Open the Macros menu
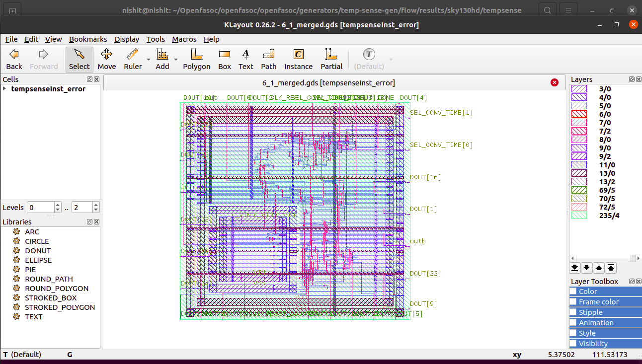Screen dimensions: 642x364 click(x=184, y=39)
